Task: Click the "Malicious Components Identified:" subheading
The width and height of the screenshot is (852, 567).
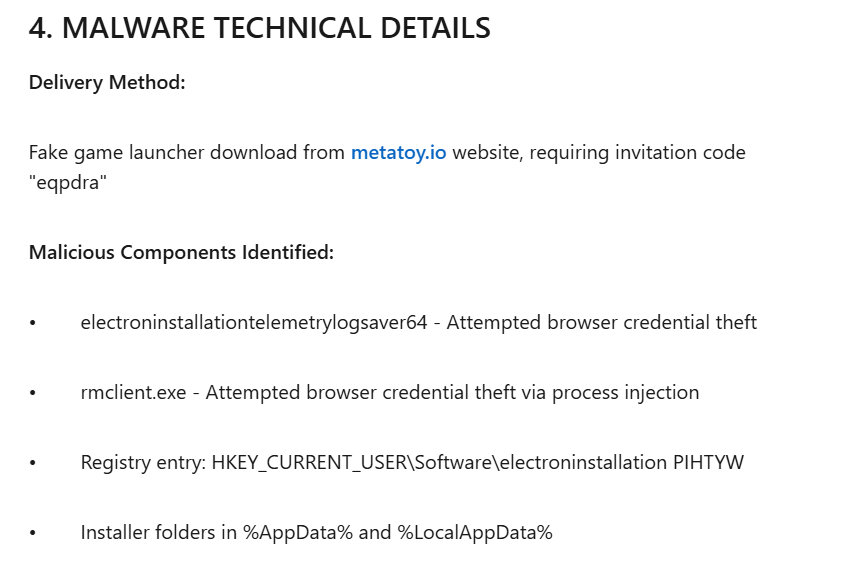Action: (181, 252)
